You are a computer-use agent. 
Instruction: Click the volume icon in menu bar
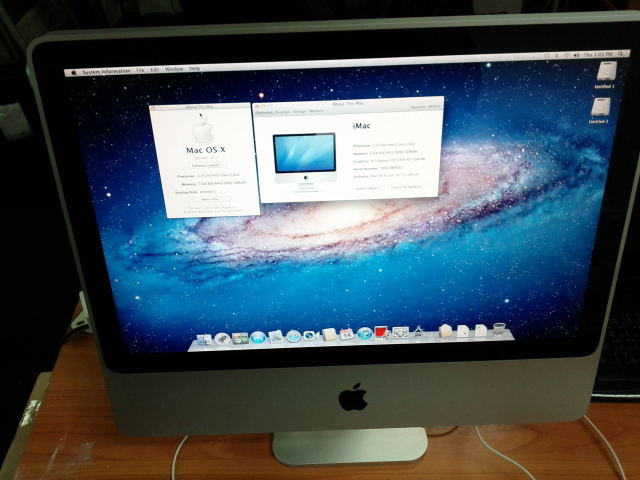pyautogui.click(x=576, y=55)
